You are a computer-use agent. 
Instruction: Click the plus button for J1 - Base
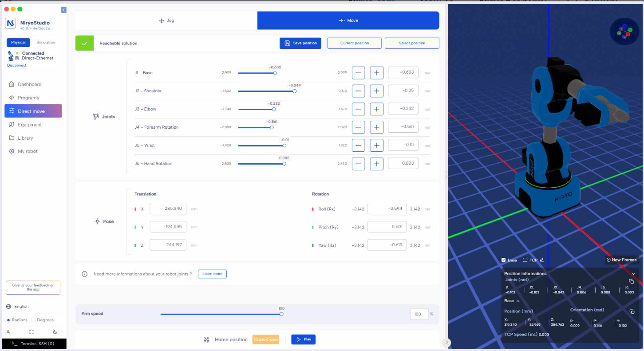(376, 73)
